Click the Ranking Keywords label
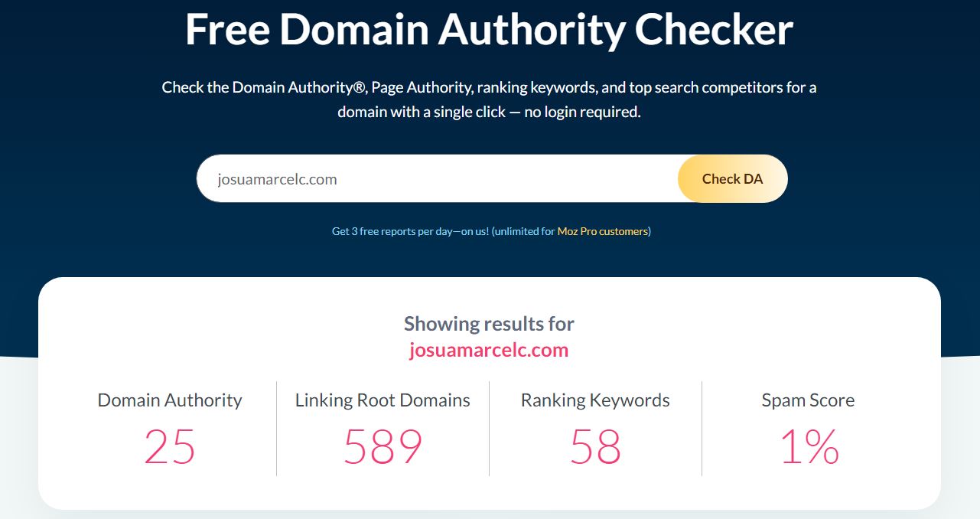The width and height of the screenshot is (980, 519). (x=595, y=400)
